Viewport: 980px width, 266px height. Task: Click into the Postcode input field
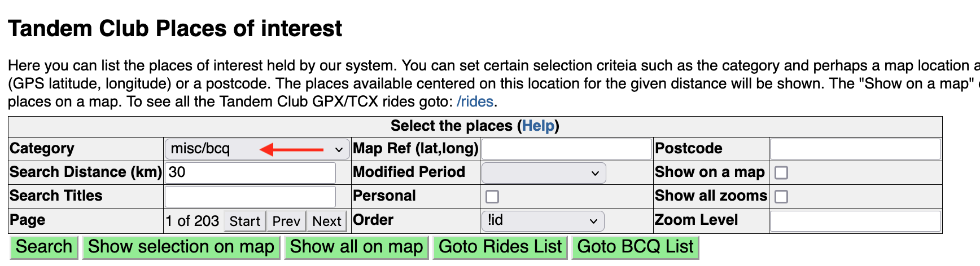click(x=855, y=149)
